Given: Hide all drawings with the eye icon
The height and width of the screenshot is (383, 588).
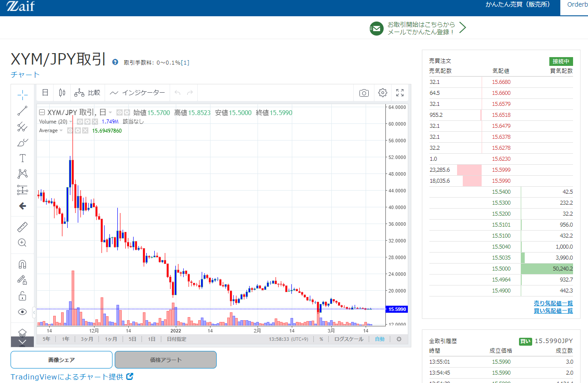Looking at the screenshot, I should [x=22, y=311].
